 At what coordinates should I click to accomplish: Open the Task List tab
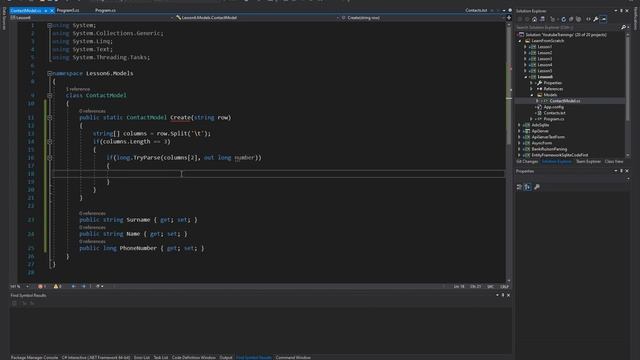click(x=161, y=358)
